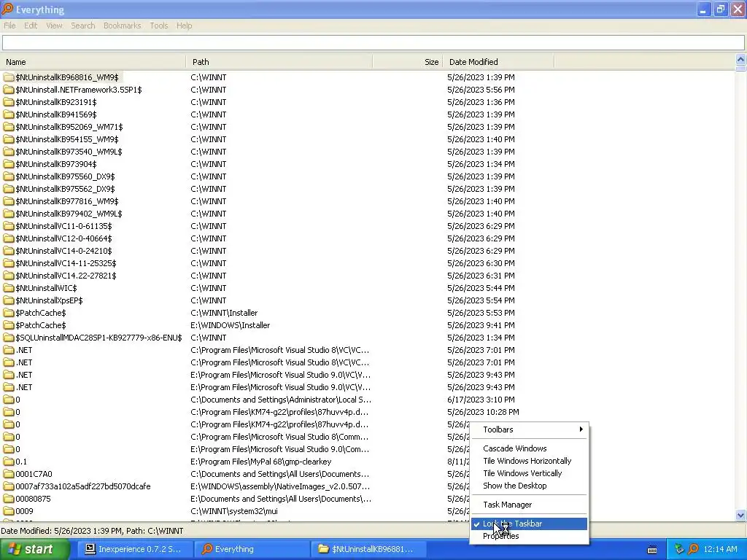Select the $NtUninstallVC14-11-25325$ row
Screen dimensions: 747x560
coord(368,263)
